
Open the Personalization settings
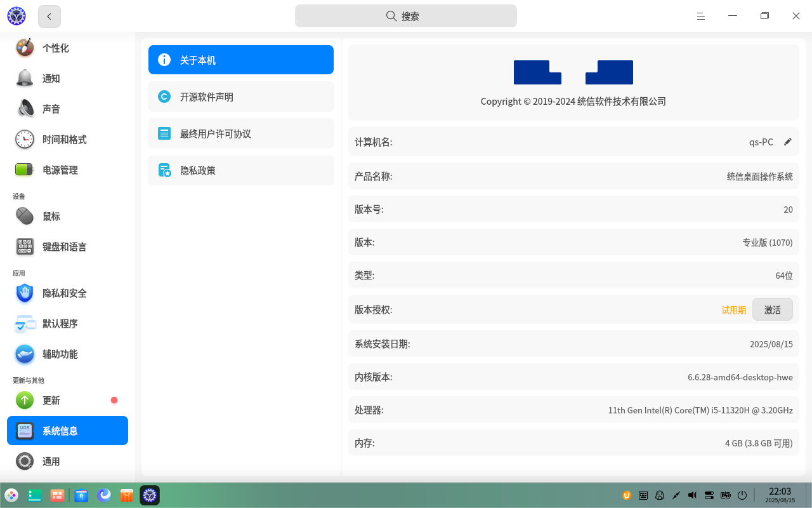tap(55, 48)
